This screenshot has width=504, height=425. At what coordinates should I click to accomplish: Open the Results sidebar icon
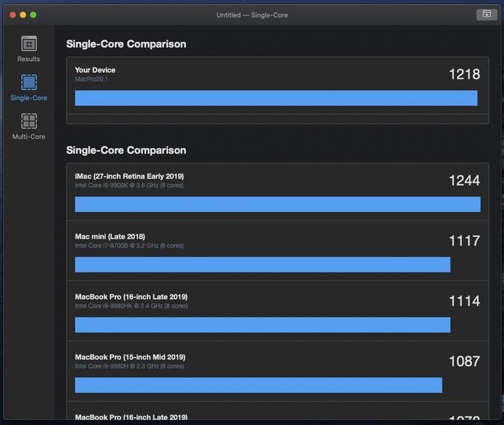point(29,44)
